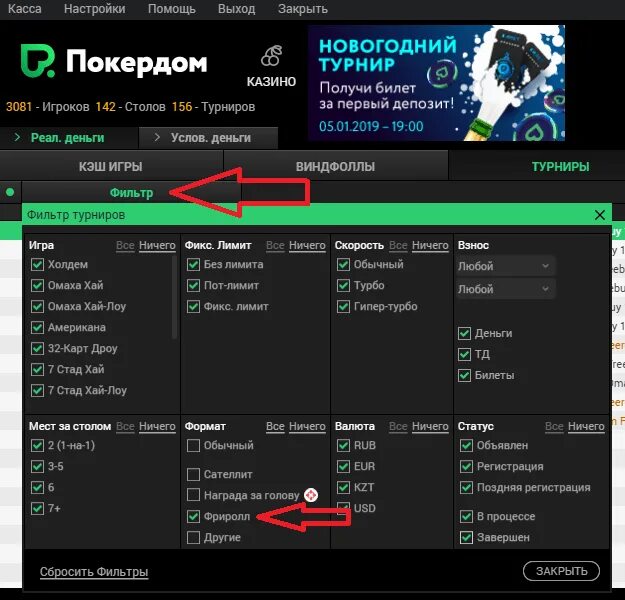This screenshot has height=600, width=625.
Task: Click Ничего link in Статус section
Action: pos(586,426)
